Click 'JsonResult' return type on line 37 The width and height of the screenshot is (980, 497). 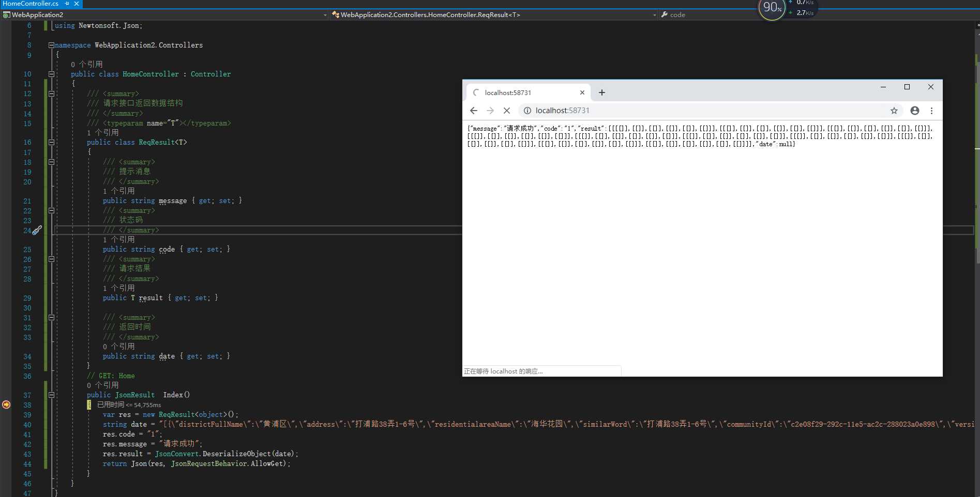pyautogui.click(x=134, y=395)
